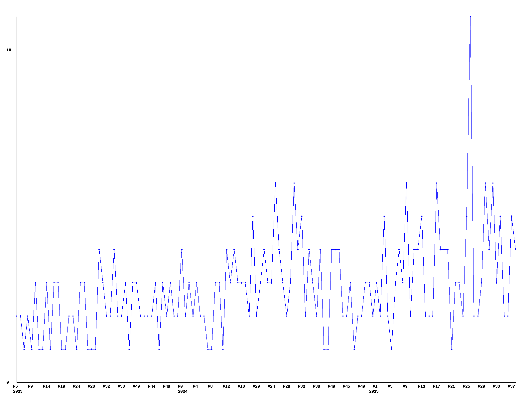Click the W45 tick label
532x399 pixels.
pos(346,386)
